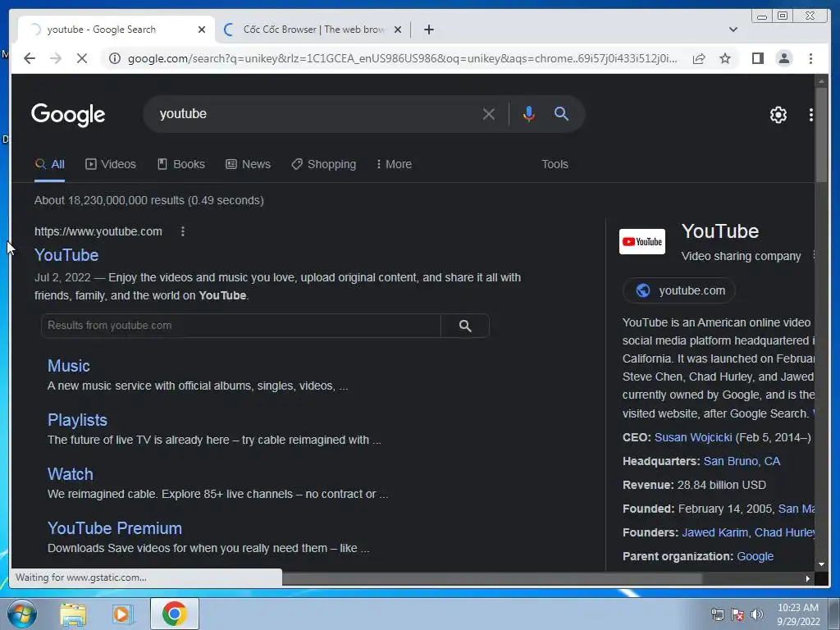Switch to the Shopping tab
Screen dimensions: 840x630
pos(323,164)
